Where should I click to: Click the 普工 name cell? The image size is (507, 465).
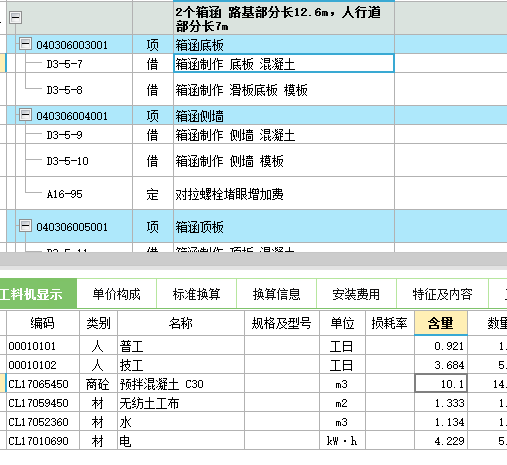click(181, 346)
